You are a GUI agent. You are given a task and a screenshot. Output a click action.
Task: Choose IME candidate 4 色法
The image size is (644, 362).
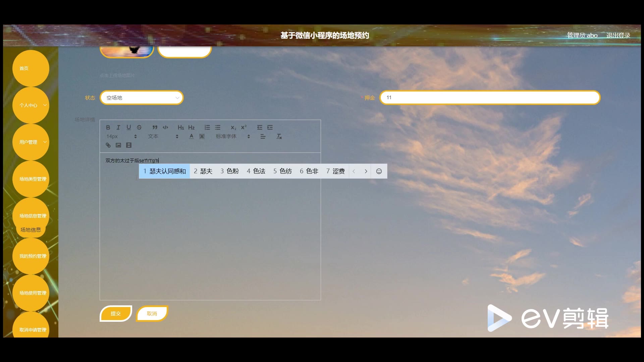256,171
